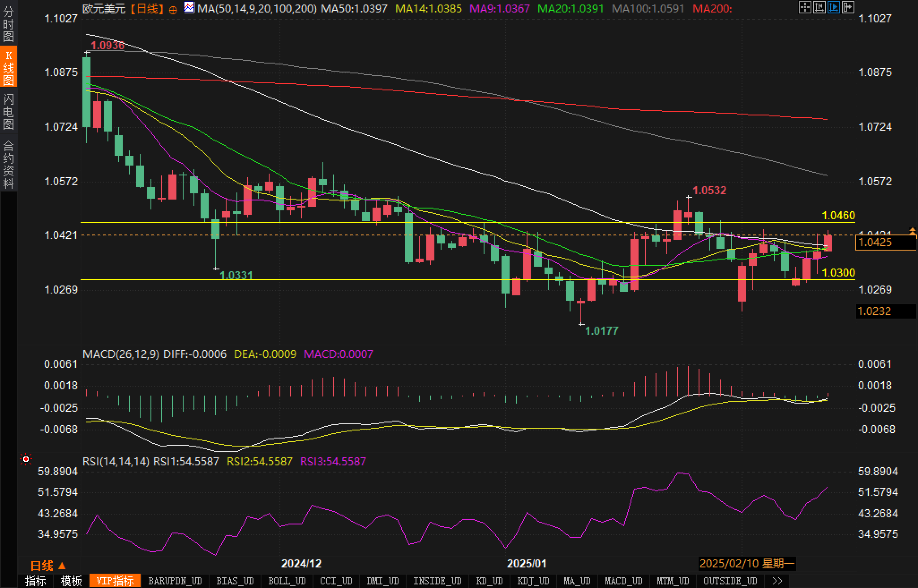918x588 pixels.
Task: Apply the MACD_UD indicator
Action: (623, 581)
